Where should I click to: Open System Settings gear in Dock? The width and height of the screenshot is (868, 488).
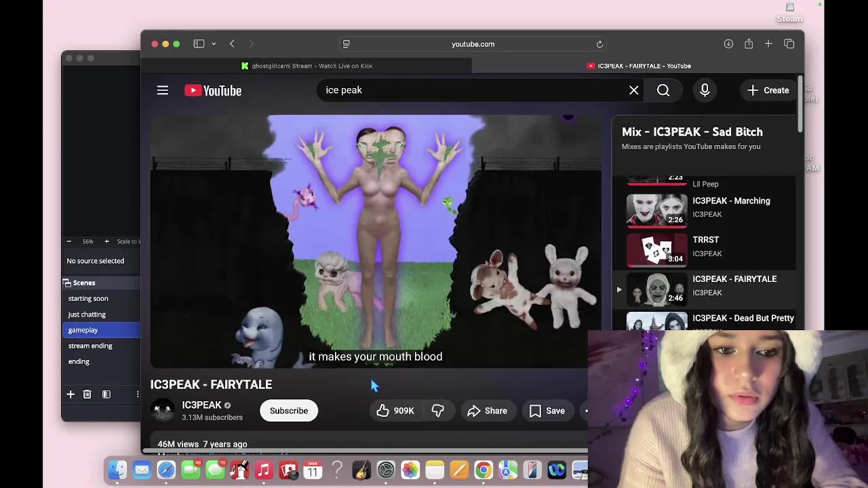[x=386, y=470]
